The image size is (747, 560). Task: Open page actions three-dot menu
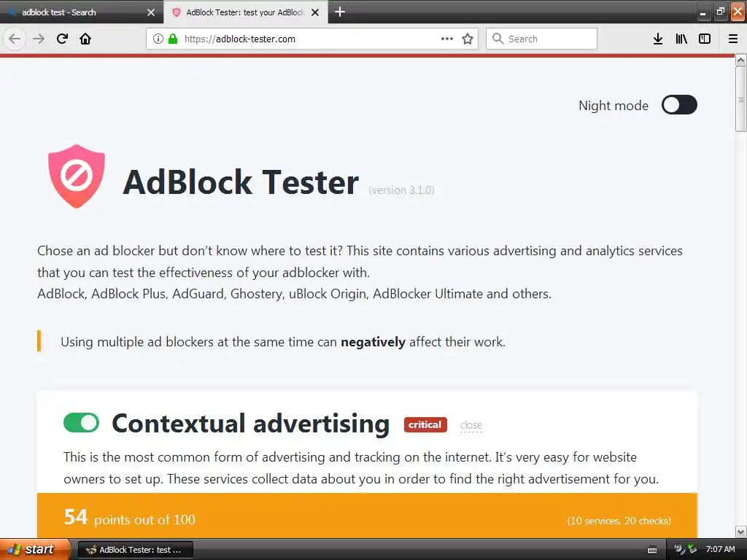447,39
